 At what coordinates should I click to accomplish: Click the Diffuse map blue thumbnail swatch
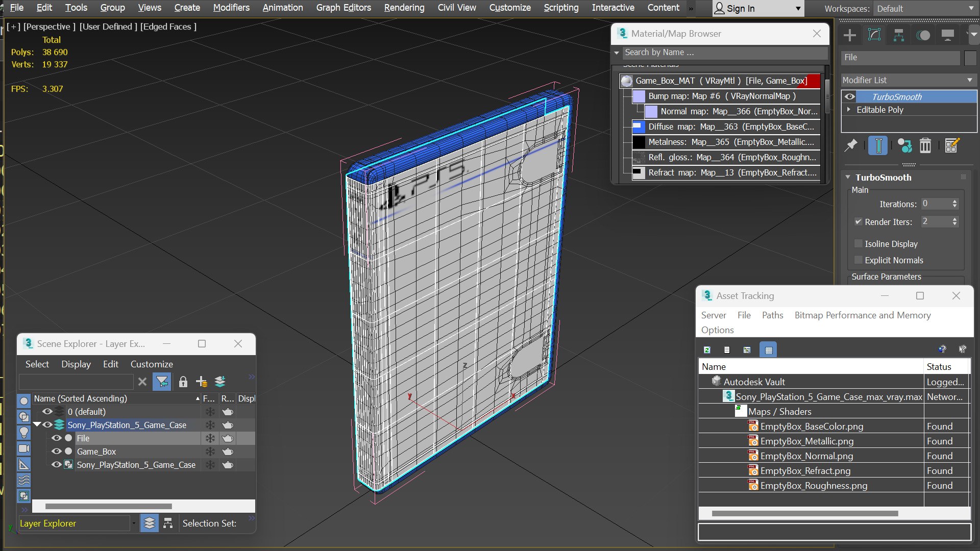tap(639, 127)
